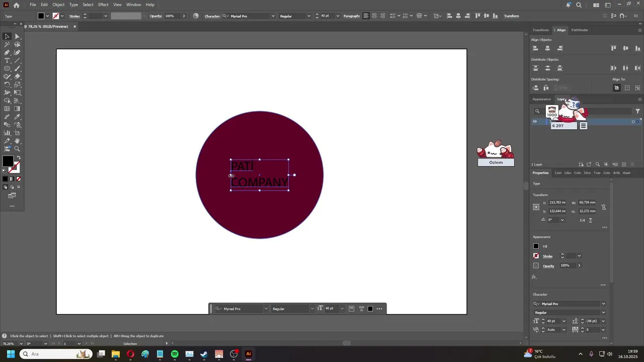The height and width of the screenshot is (362, 644).
Task: Create new layer in Layers panel
Action: click(624, 164)
